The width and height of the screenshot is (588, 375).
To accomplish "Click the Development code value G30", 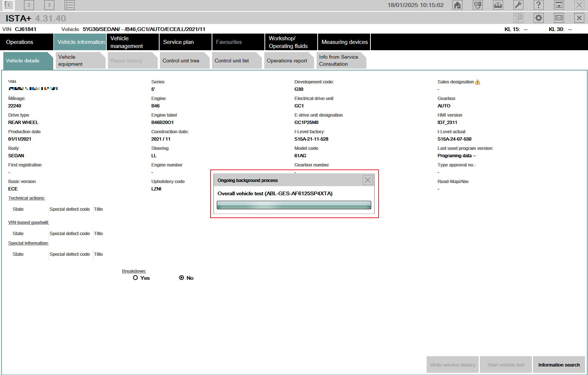I will click(x=299, y=89).
